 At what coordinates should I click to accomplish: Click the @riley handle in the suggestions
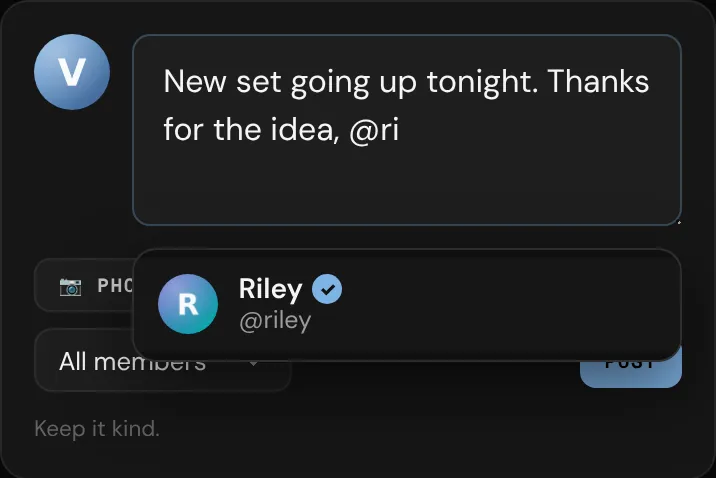click(275, 320)
